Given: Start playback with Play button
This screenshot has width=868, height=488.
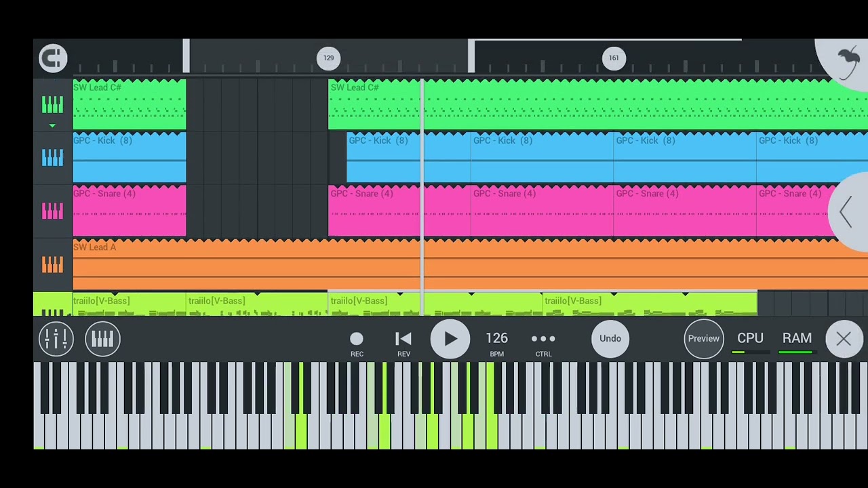Looking at the screenshot, I should pyautogui.click(x=450, y=339).
